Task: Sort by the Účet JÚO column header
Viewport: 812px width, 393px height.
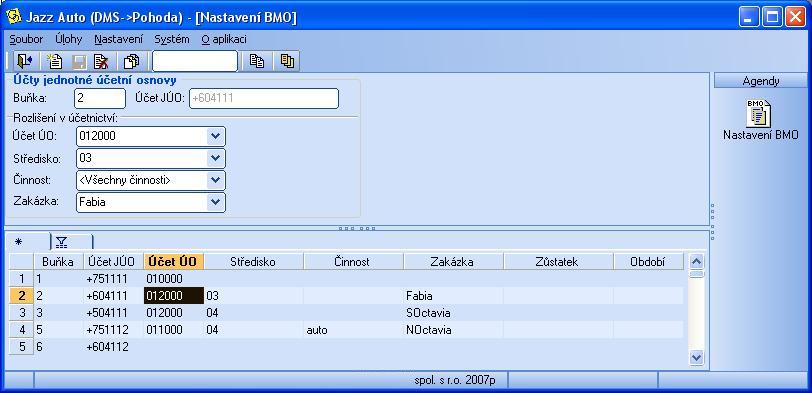Action: [113, 262]
